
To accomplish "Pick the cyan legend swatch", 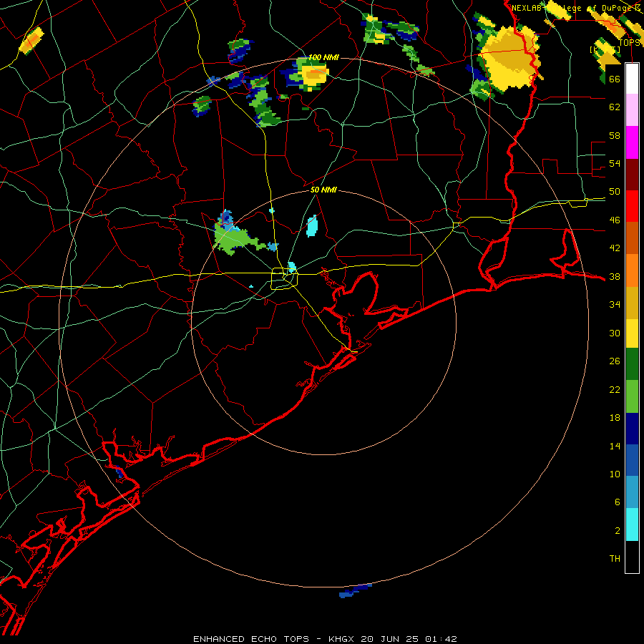I will [x=632, y=525].
